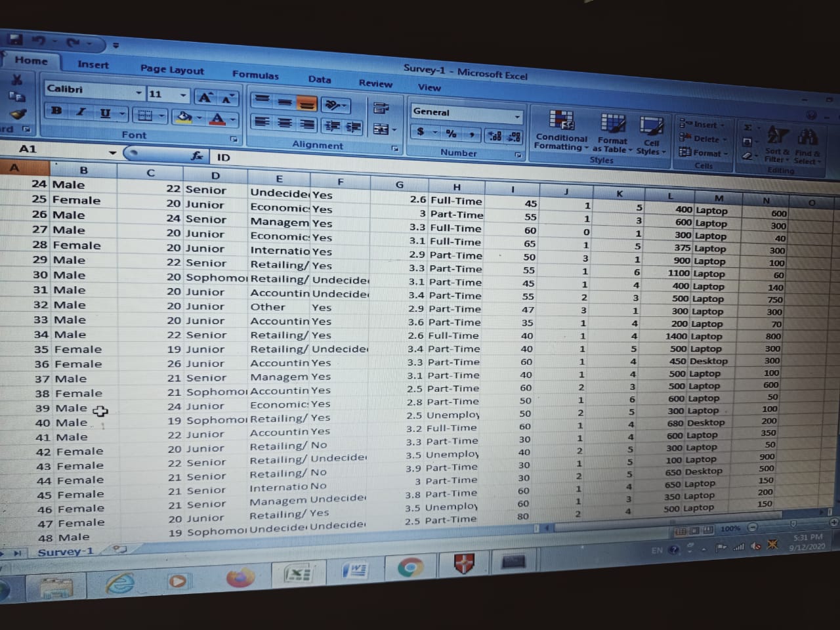Open the Review tab
This screenshot has width=840, height=630.
pos(375,83)
